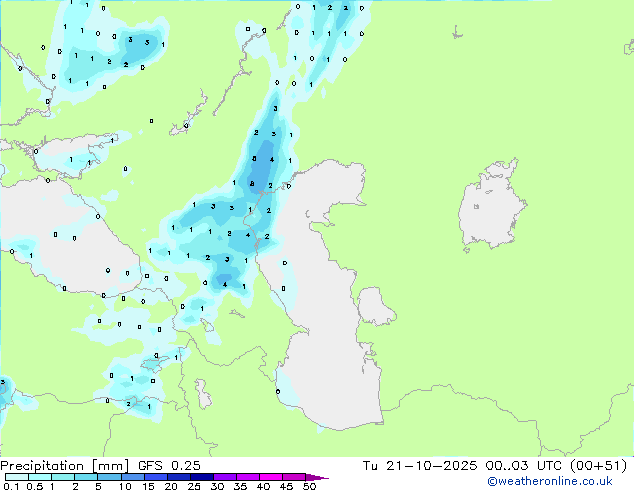634x490 pixels.
Task: Click the "0.5" legend scale label
Action: (35, 486)
